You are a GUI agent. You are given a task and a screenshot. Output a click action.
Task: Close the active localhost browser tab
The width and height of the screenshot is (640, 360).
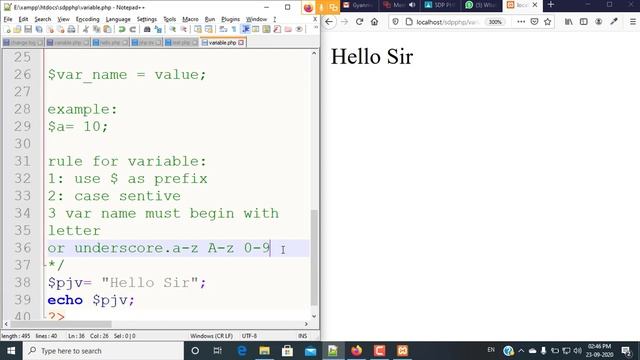pos(535,5)
